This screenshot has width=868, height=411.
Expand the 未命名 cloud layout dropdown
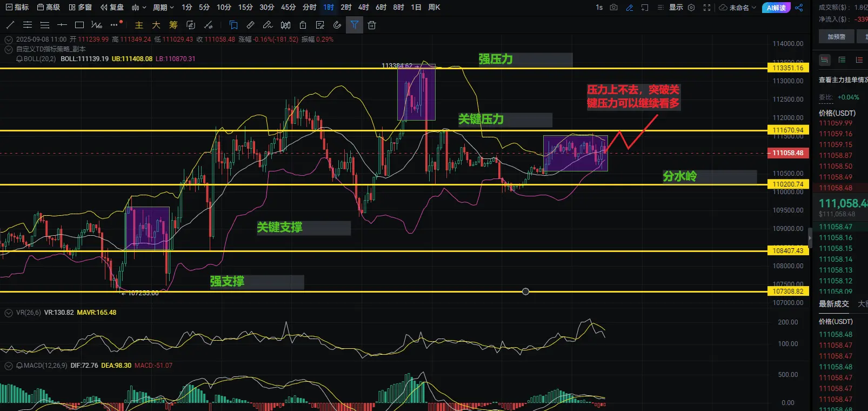[738, 8]
